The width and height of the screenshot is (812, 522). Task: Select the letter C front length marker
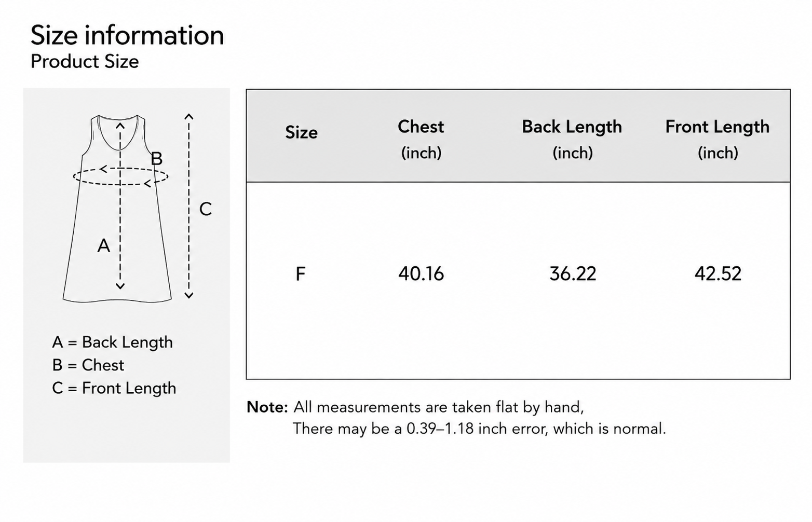[x=206, y=209]
